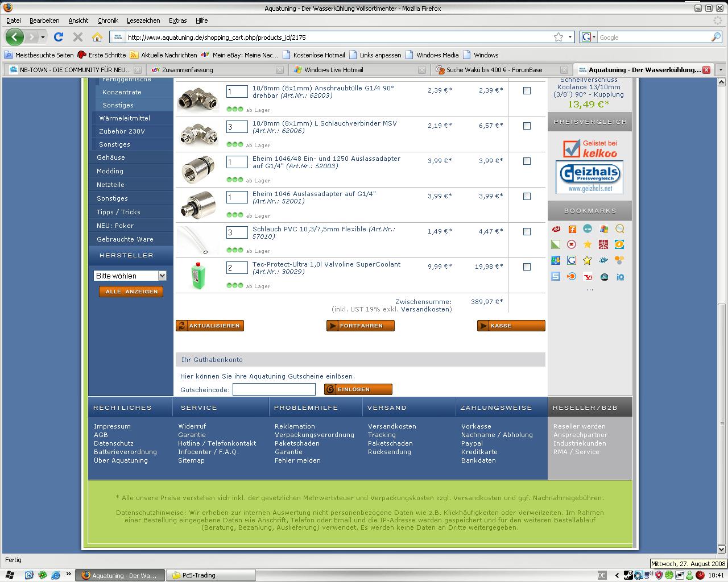Click the Alle Anzeigen button
Screen dimensions: 728x582
(131, 292)
